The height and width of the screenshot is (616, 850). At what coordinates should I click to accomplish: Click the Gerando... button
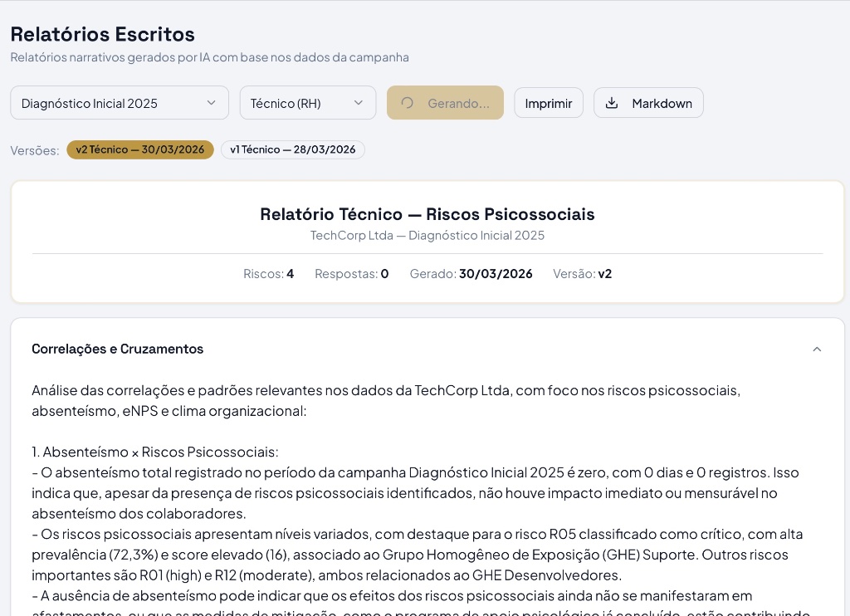[x=445, y=103]
